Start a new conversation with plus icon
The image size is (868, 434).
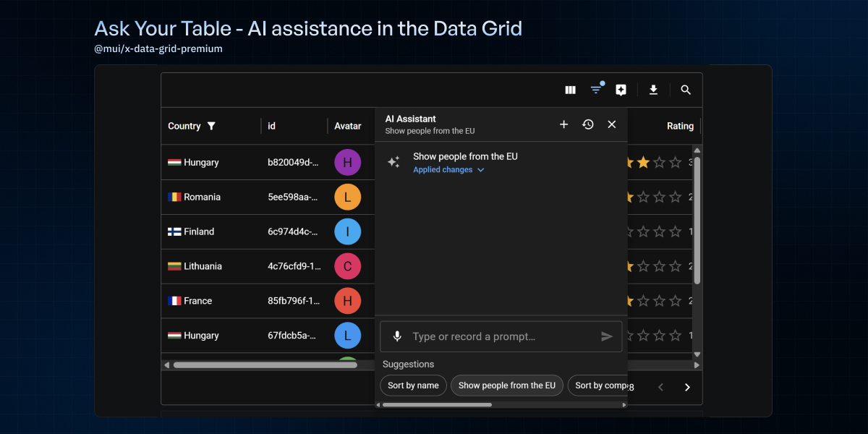point(564,124)
